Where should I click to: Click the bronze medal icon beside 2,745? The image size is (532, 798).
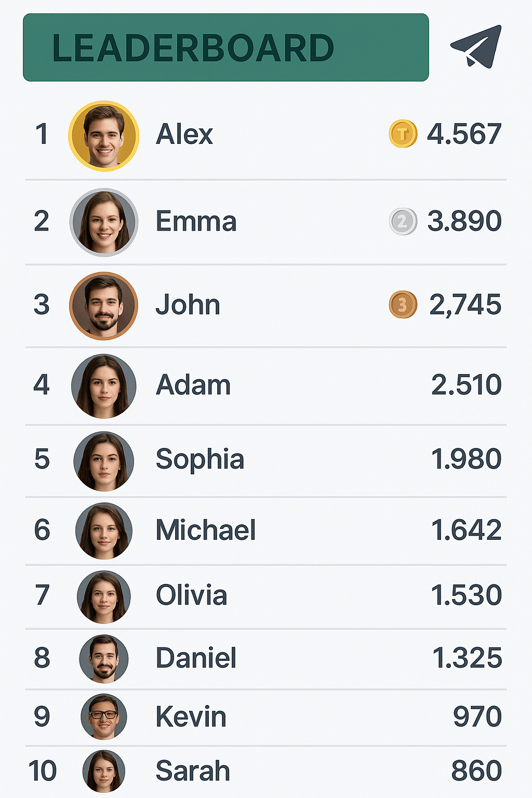[x=403, y=304]
